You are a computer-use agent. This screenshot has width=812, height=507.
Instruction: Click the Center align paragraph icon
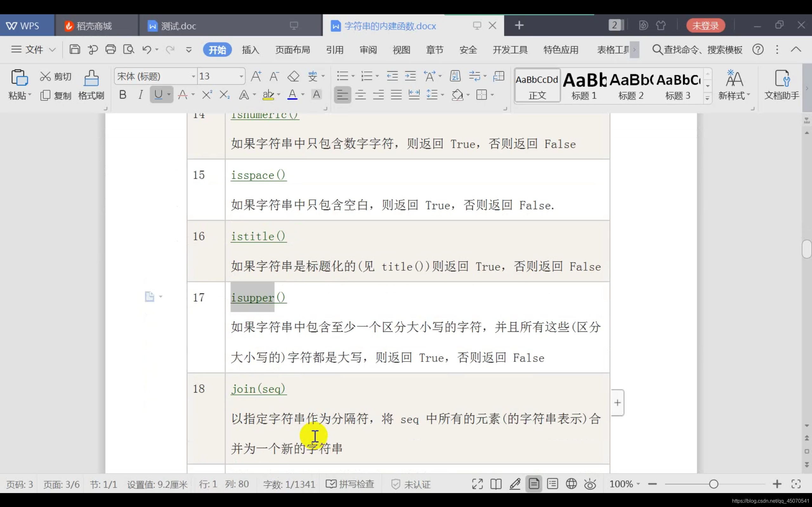(360, 95)
